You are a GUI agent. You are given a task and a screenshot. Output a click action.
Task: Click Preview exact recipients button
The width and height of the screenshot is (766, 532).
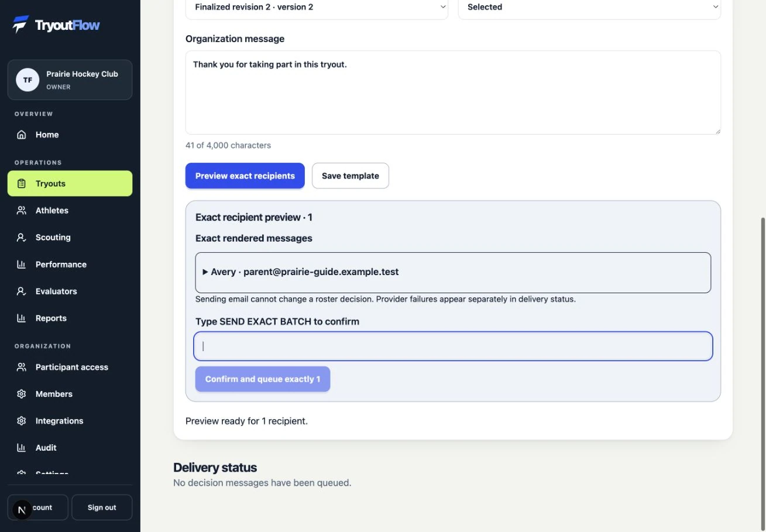245,176
